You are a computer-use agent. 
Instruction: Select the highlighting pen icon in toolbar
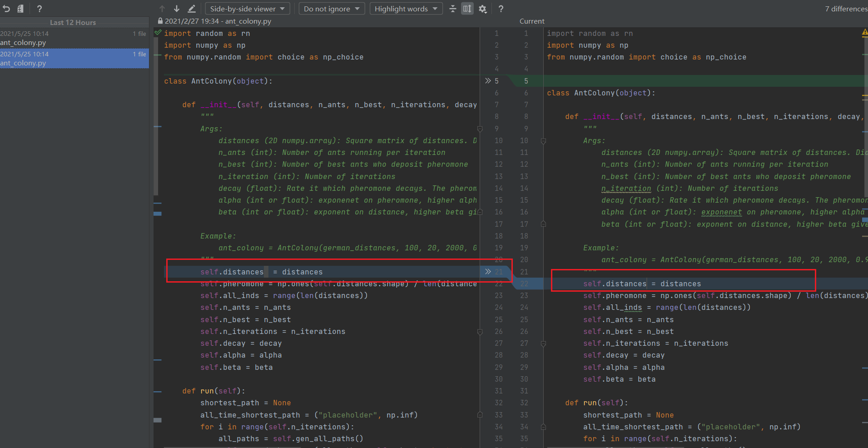pyautogui.click(x=191, y=8)
